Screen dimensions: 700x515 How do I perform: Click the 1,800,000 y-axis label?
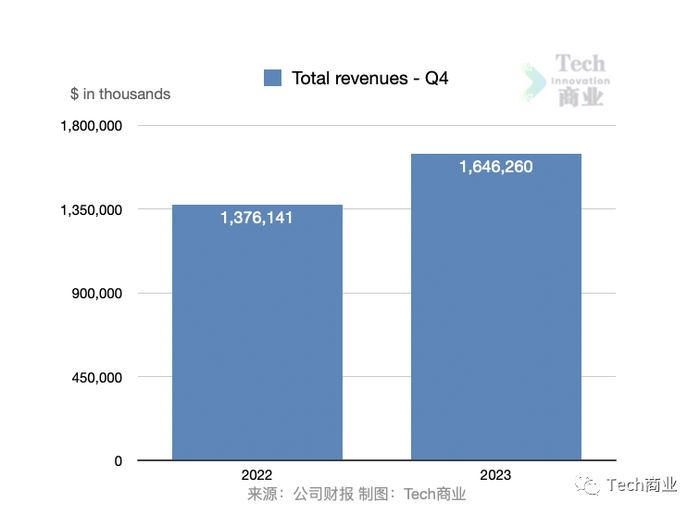click(91, 126)
